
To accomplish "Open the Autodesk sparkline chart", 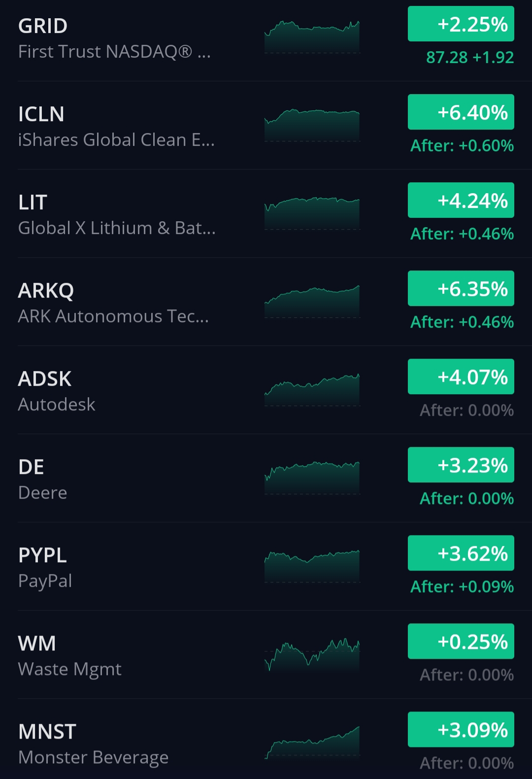I will click(312, 390).
